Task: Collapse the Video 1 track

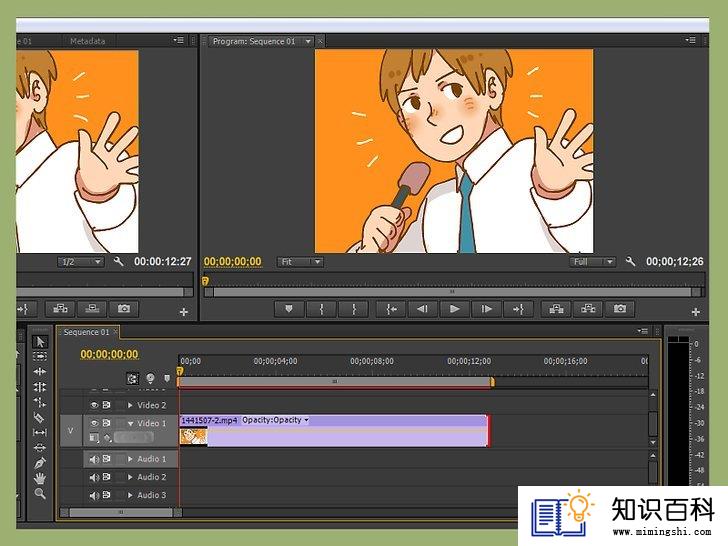Action: point(130,423)
